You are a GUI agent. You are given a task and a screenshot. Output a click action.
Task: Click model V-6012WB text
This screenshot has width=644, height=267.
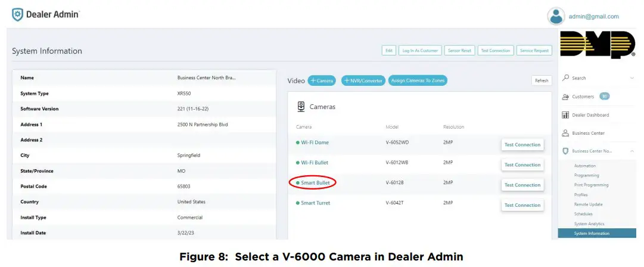click(397, 163)
